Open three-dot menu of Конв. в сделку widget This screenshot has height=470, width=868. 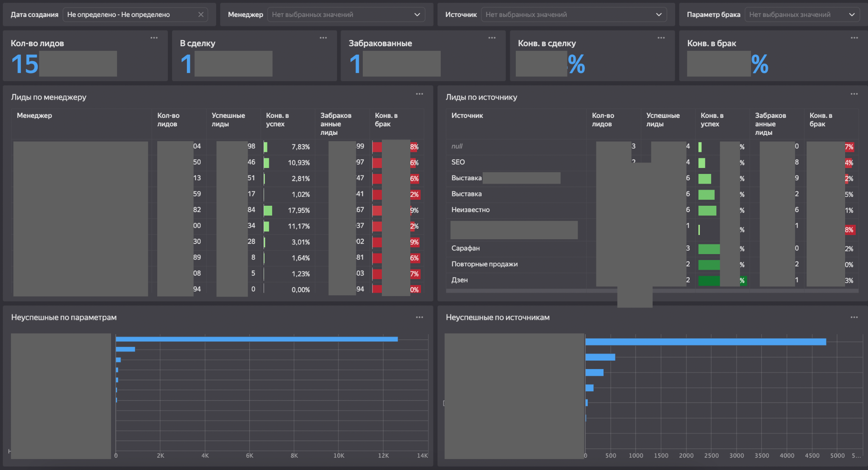pyautogui.click(x=661, y=38)
